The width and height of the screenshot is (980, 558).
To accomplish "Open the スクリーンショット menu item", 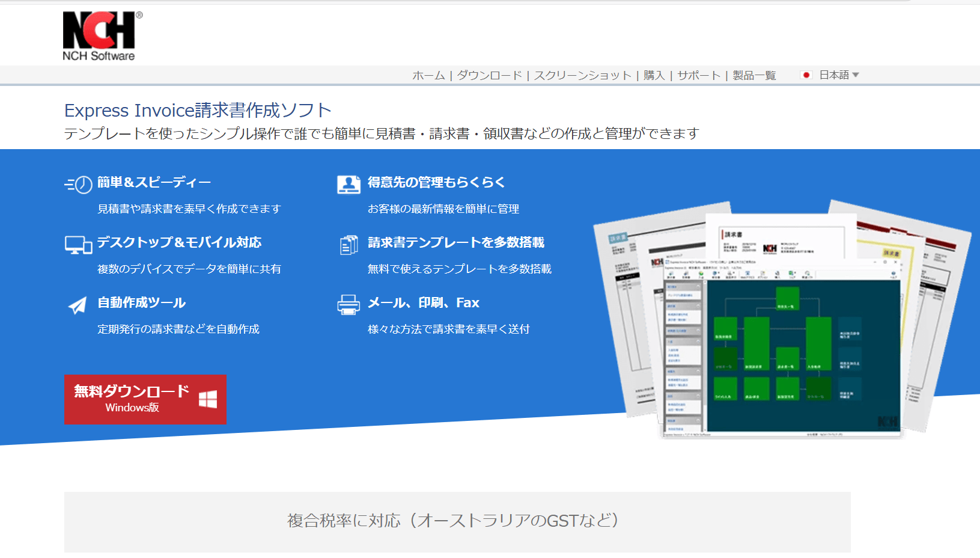I will pyautogui.click(x=582, y=75).
